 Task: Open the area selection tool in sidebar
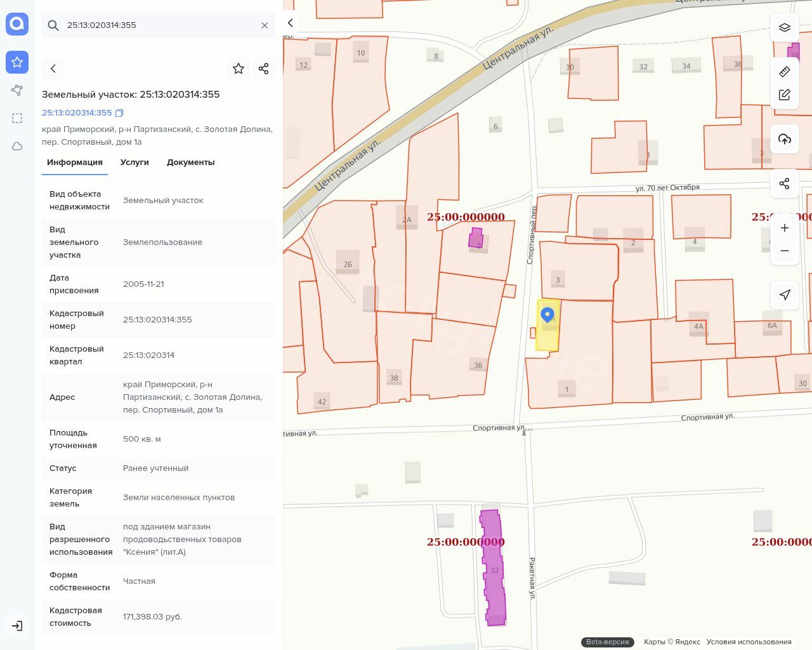click(17, 118)
